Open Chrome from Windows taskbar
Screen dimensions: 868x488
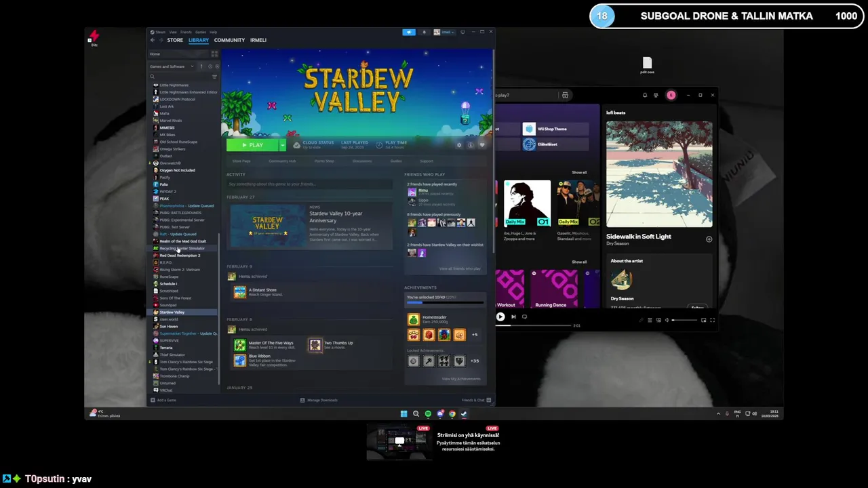pos(452,413)
